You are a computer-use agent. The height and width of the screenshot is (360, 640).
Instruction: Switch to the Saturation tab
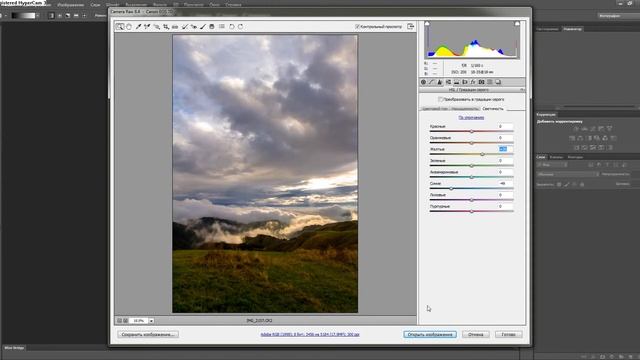pyautogui.click(x=465, y=109)
